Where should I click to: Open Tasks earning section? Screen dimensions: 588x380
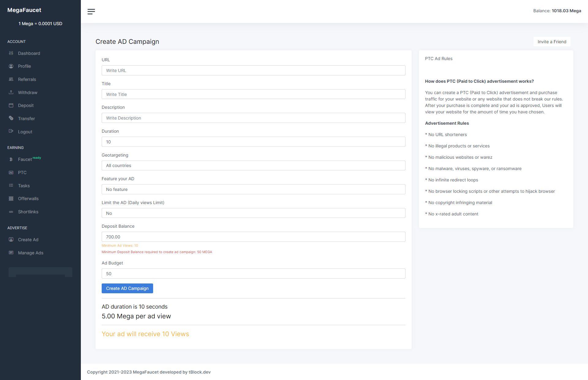click(x=24, y=185)
